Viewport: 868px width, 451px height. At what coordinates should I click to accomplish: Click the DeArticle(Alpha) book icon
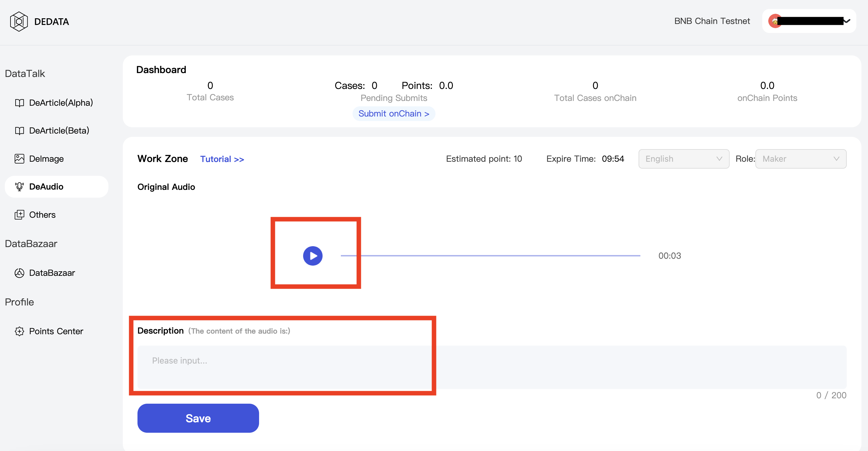click(19, 103)
